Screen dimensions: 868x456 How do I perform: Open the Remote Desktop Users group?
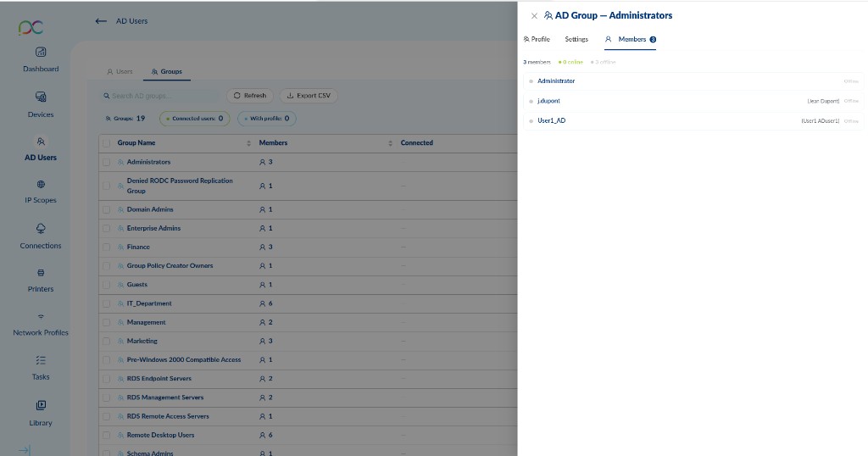[x=160, y=436]
